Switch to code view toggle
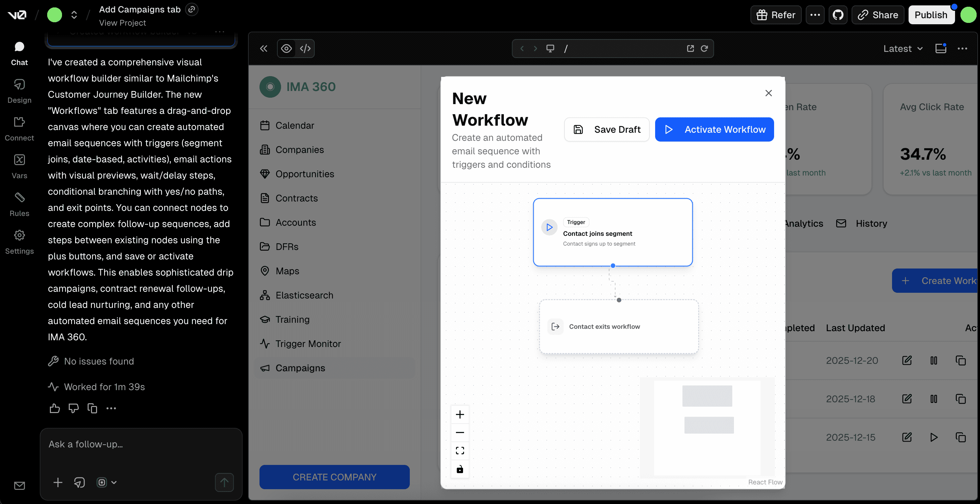980x504 pixels. (x=305, y=48)
